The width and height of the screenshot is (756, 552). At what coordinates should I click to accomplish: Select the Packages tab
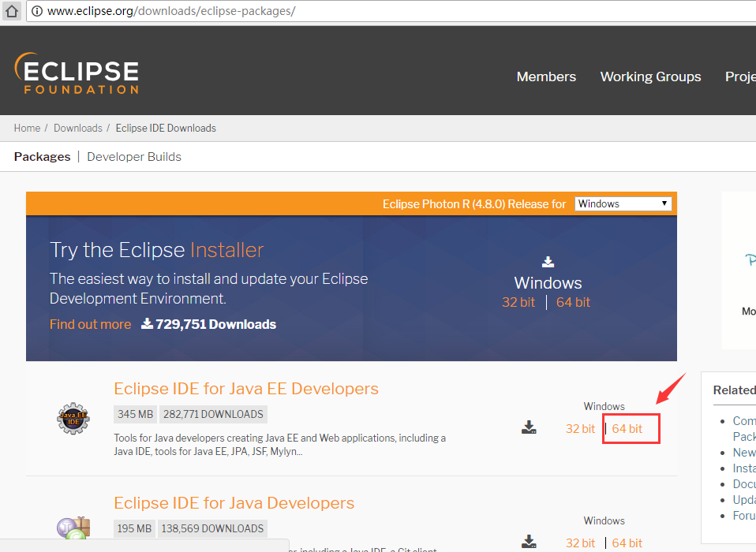42,157
